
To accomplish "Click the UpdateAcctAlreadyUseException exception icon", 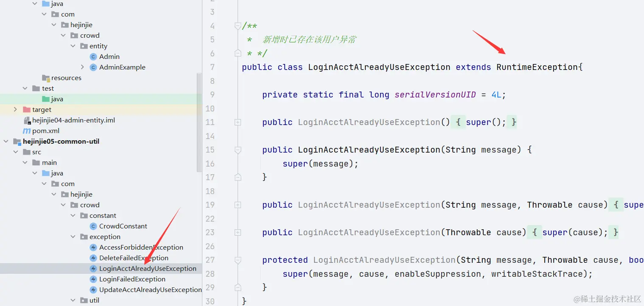I will tap(93, 290).
